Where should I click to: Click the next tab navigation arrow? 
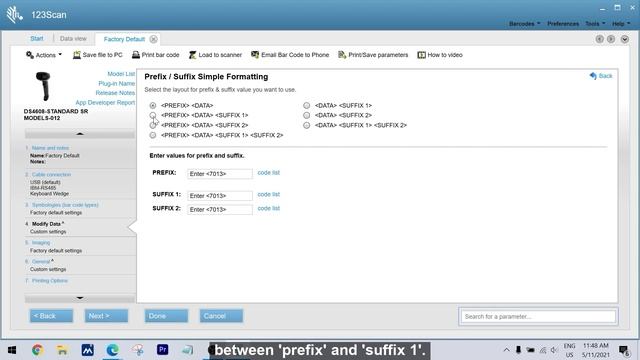[x=611, y=39]
